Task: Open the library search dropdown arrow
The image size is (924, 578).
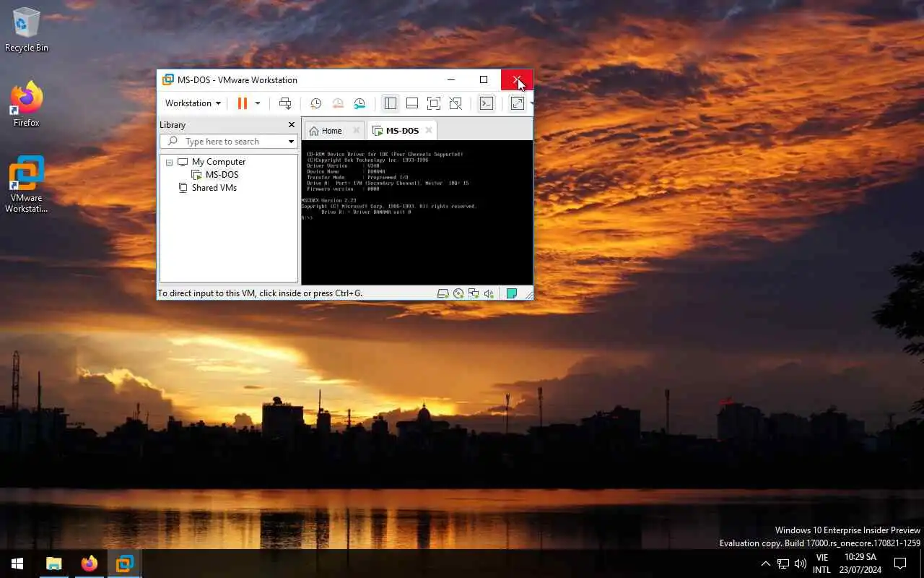Action: pyautogui.click(x=291, y=142)
